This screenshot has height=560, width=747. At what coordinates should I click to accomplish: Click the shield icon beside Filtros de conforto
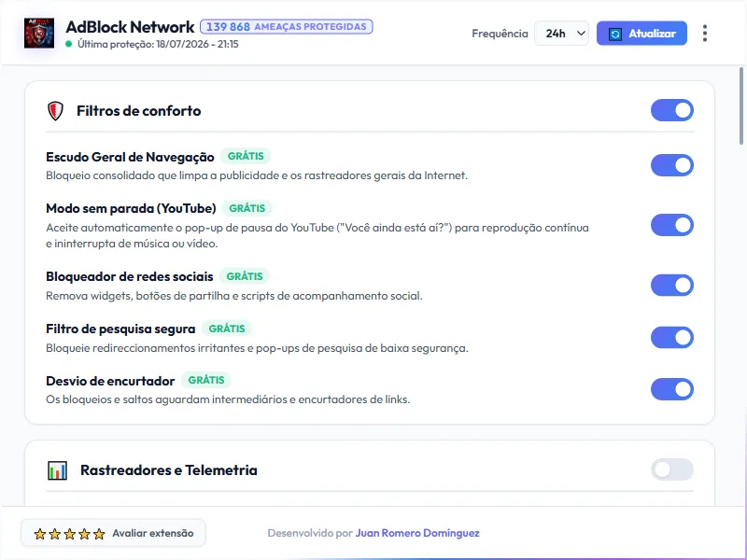click(x=55, y=111)
